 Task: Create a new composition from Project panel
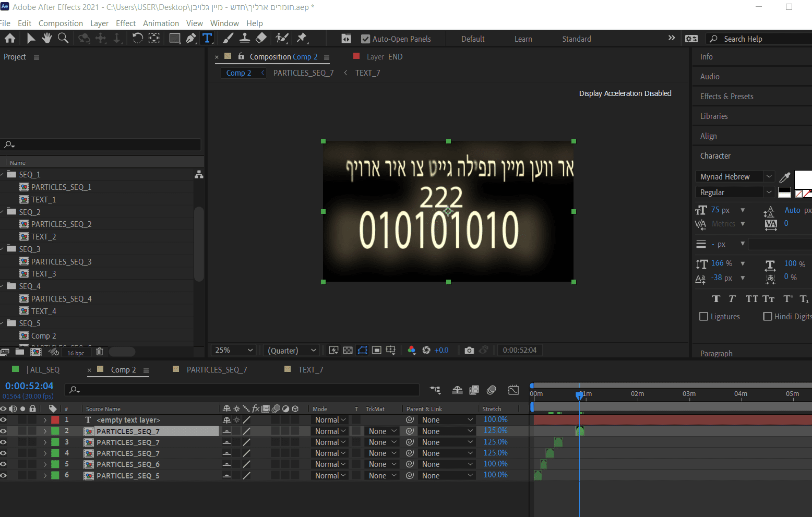tap(36, 352)
